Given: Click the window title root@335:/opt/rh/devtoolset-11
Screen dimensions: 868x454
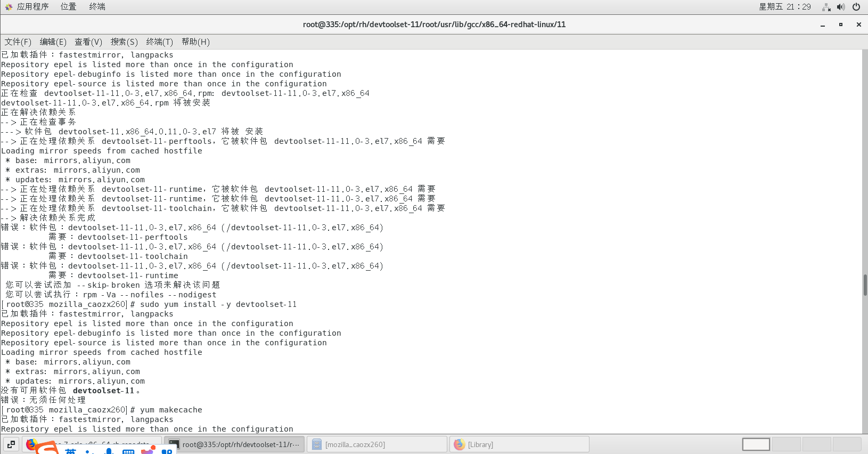Looking at the screenshot, I should [434, 25].
